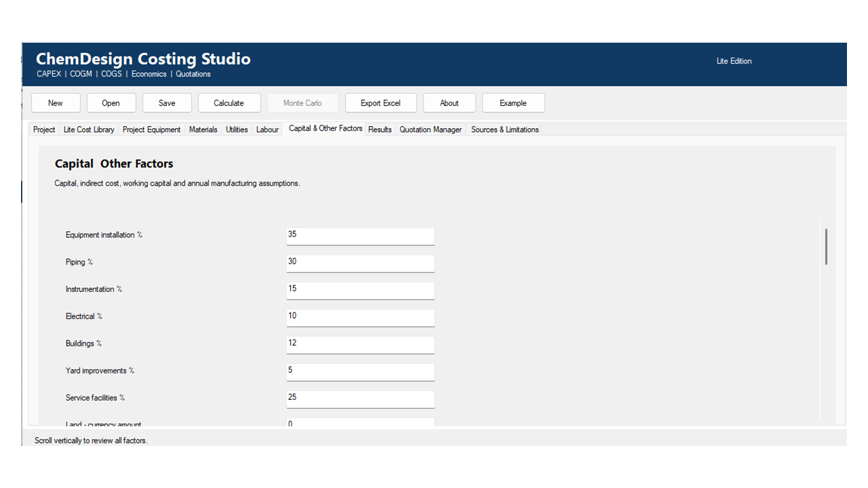Select the Electrical % value box

[x=360, y=317]
